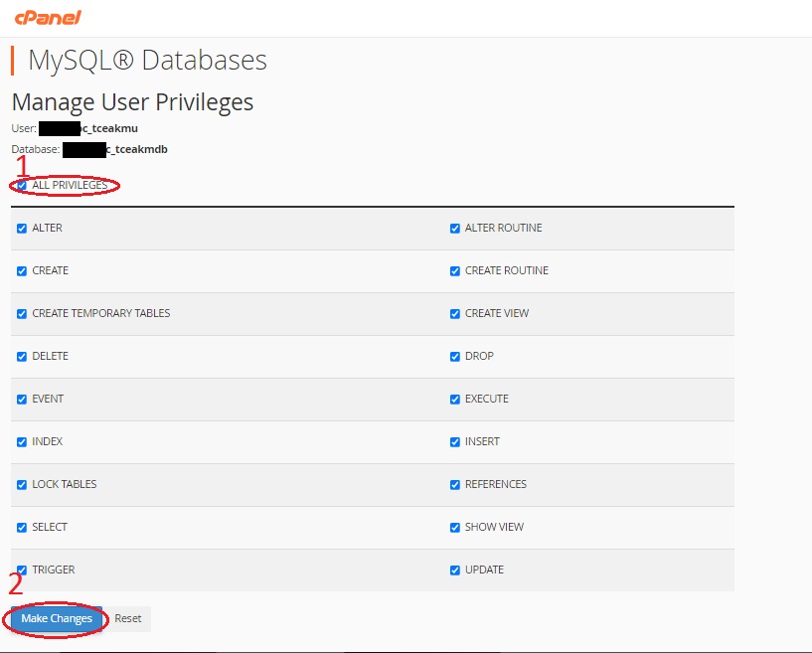
Task: Click the TRIGGER label text
Action: pyautogui.click(x=54, y=570)
